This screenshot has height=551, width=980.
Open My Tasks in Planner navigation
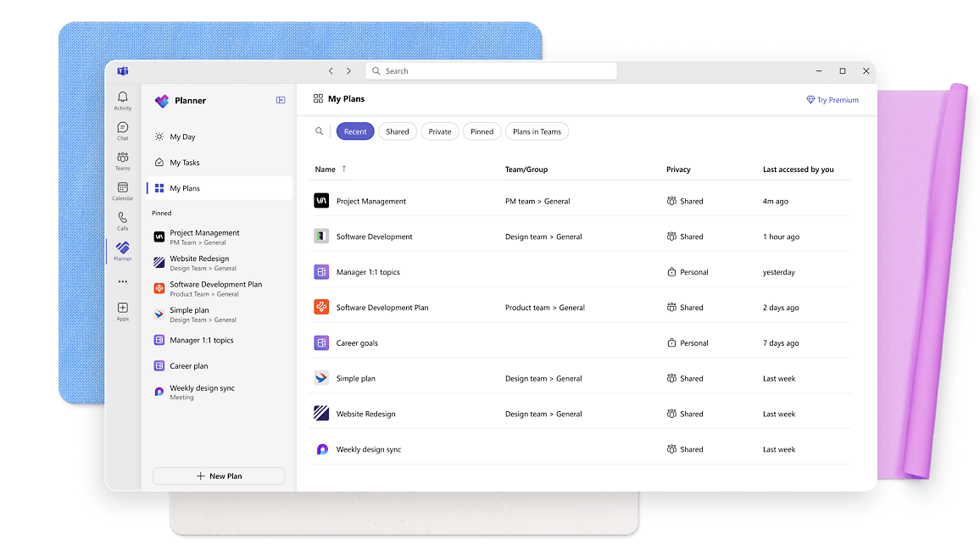tap(184, 163)
